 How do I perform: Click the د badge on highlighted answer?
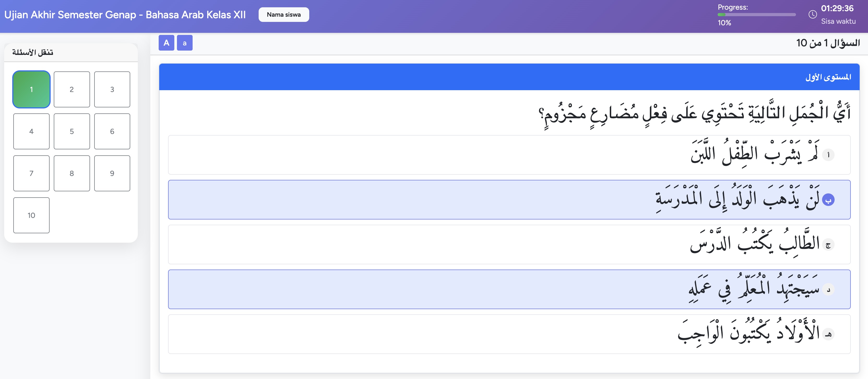click(829, 289)
